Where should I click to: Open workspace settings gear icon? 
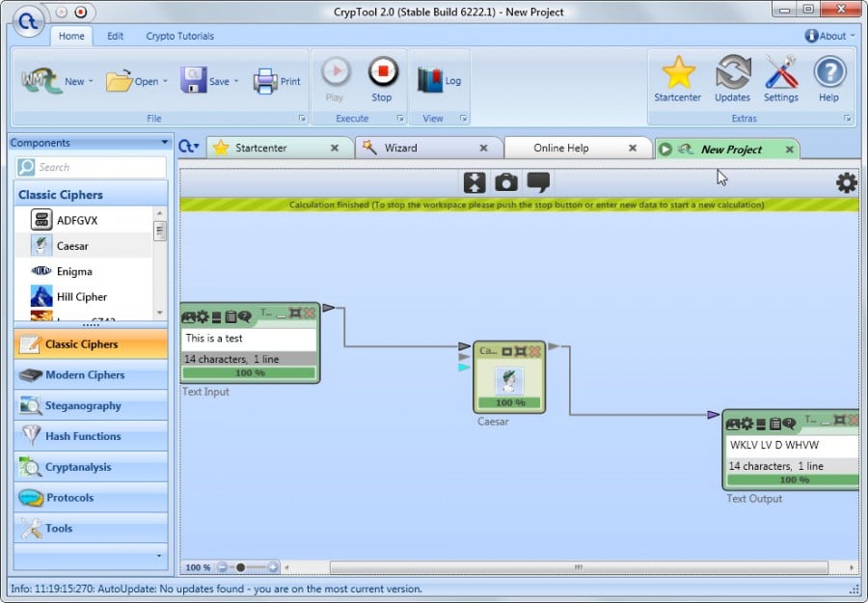(x=846, y=182)
